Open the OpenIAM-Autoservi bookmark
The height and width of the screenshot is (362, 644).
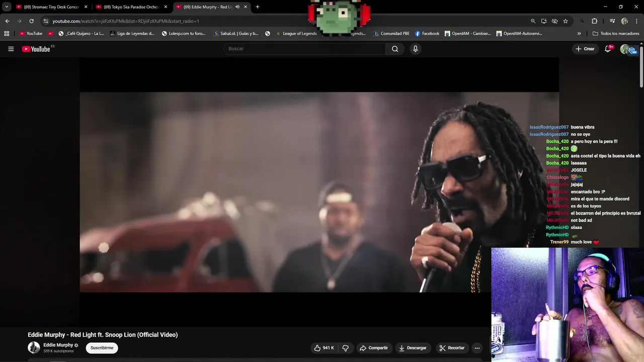519,34
